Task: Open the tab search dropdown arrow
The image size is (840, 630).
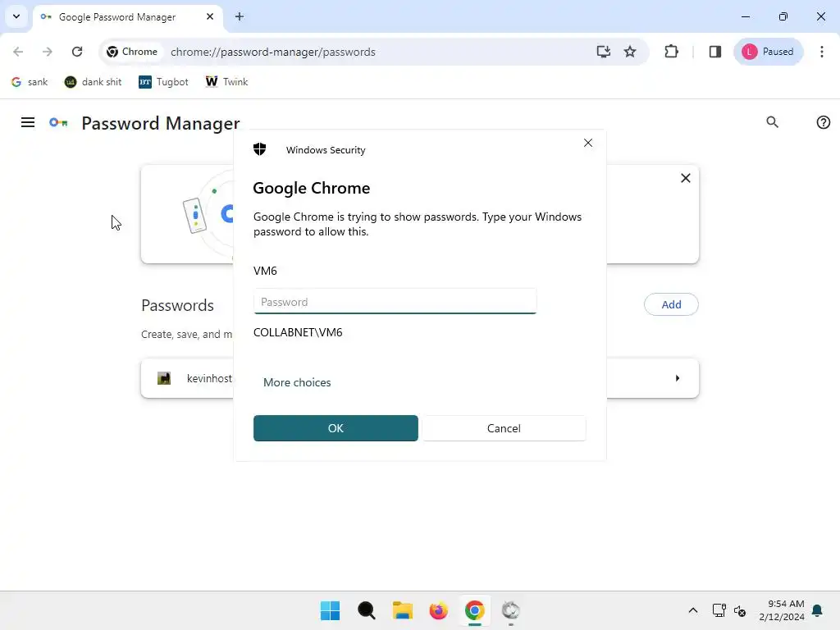Action: pos(16,16)
